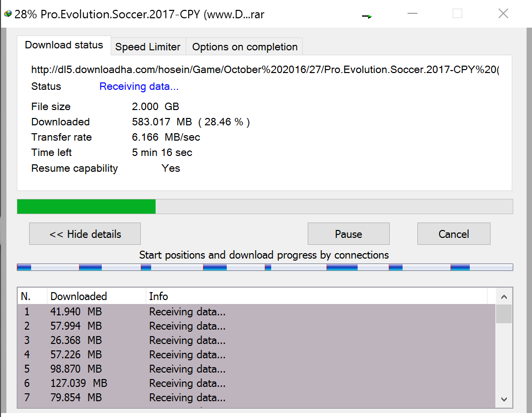Minimize the download window
532x417 pixels.
(x=412, y=13)
